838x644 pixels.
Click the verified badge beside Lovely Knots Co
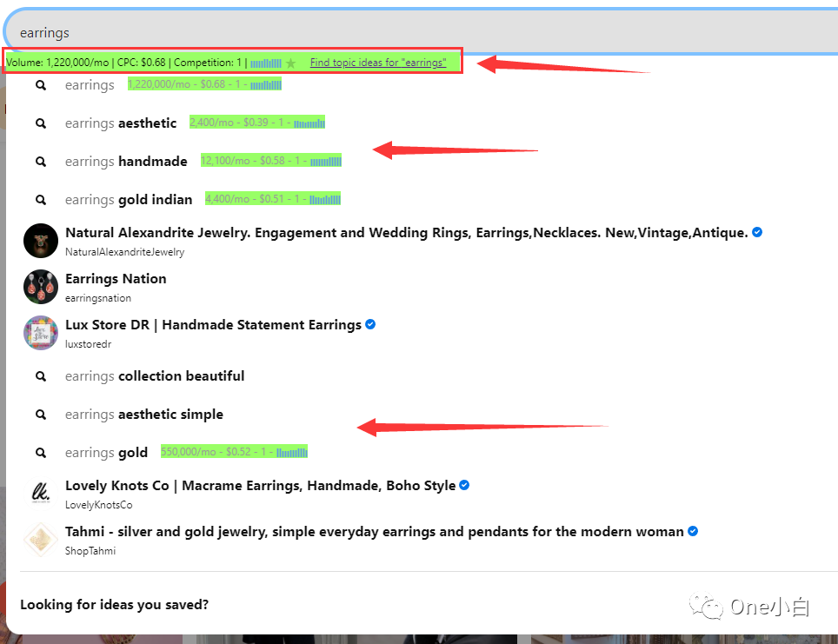(x=464, y=485)
